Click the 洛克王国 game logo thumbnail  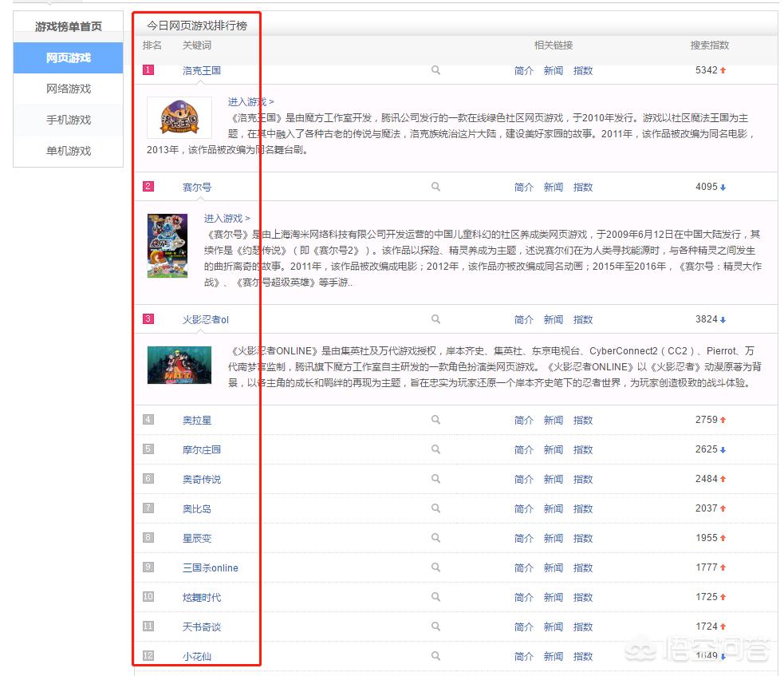click(179, 118)
